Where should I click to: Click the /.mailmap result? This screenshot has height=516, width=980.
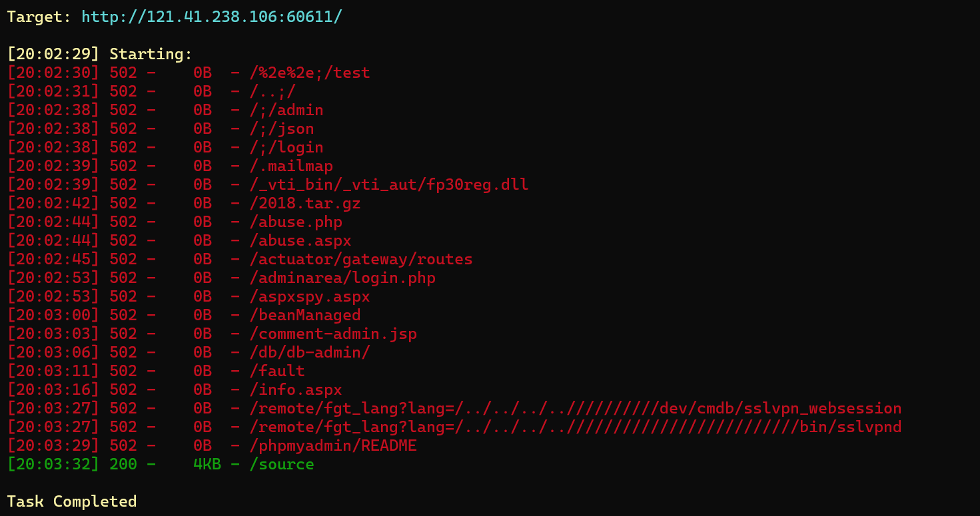[x=291, y=166]
